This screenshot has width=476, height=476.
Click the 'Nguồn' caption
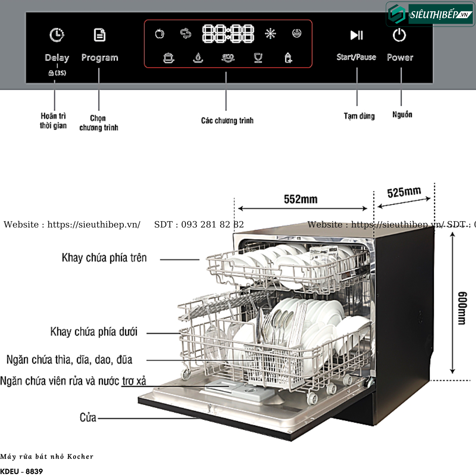(x=402, y=115)
